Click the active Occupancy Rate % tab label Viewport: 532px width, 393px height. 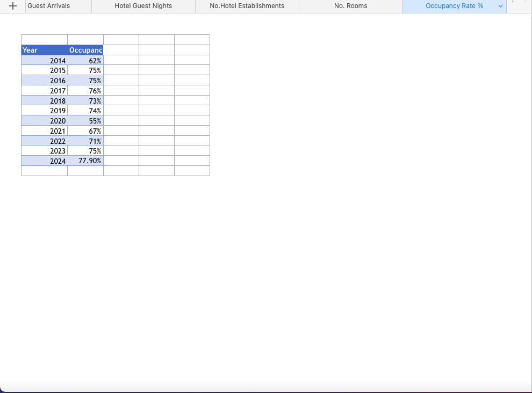coord(454,6)
